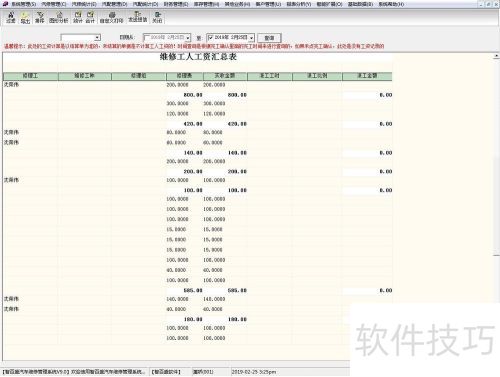The width and height of the screenshot is (500, 377).
Task: Click the 设计 design toolbar icon
Action: point(78,17)
